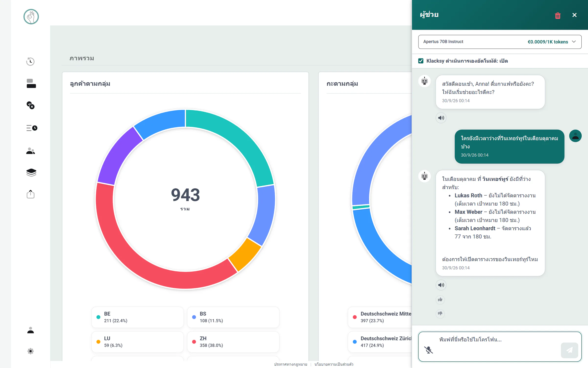
Task: Click the user avatar beside the question
Action: pos(575,136)
